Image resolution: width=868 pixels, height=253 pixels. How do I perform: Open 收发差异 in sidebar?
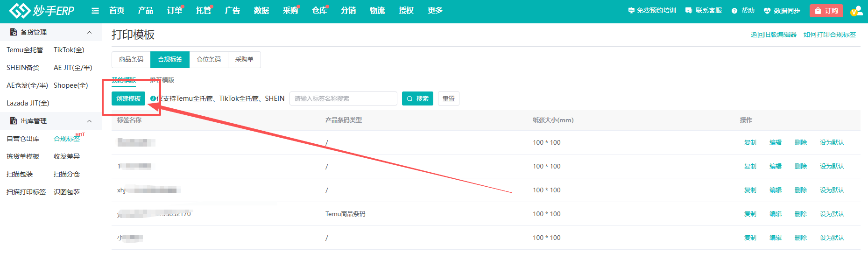[67, 156]
